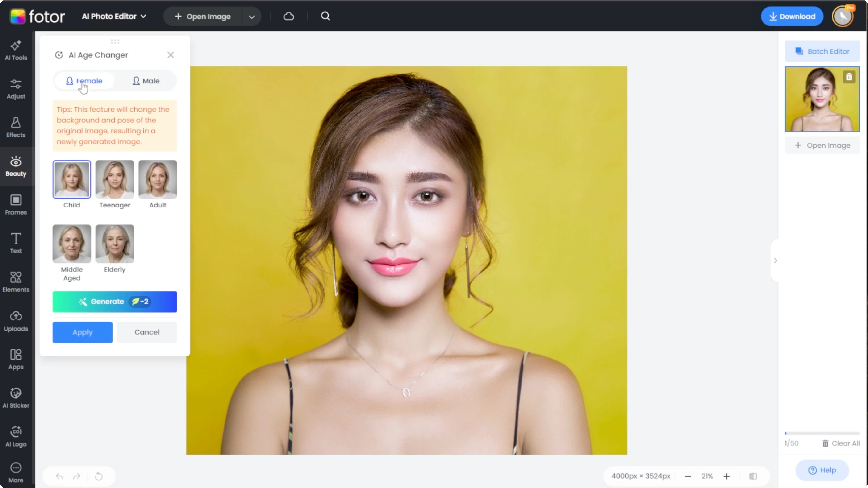Select the Male gender option

click(146, 81)
